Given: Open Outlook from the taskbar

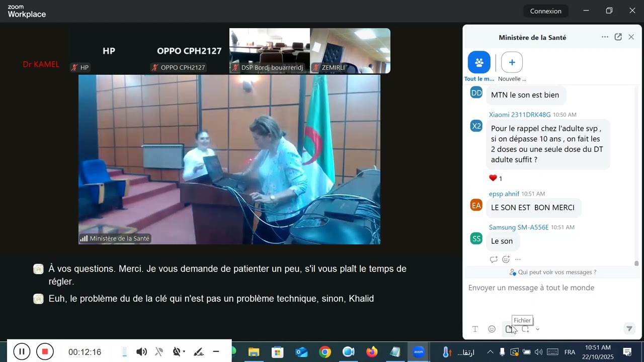Looking at the screenshot, I should 301,352.
